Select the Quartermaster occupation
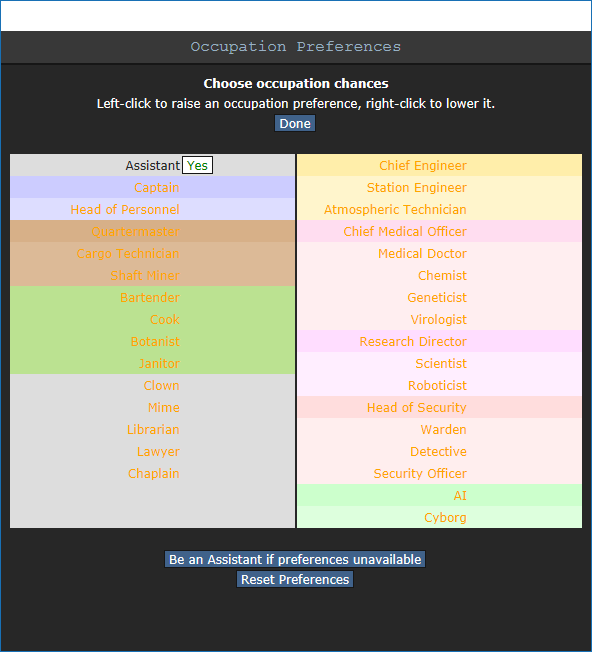Screen dimensions: 592x652 [x=136, y=232]
